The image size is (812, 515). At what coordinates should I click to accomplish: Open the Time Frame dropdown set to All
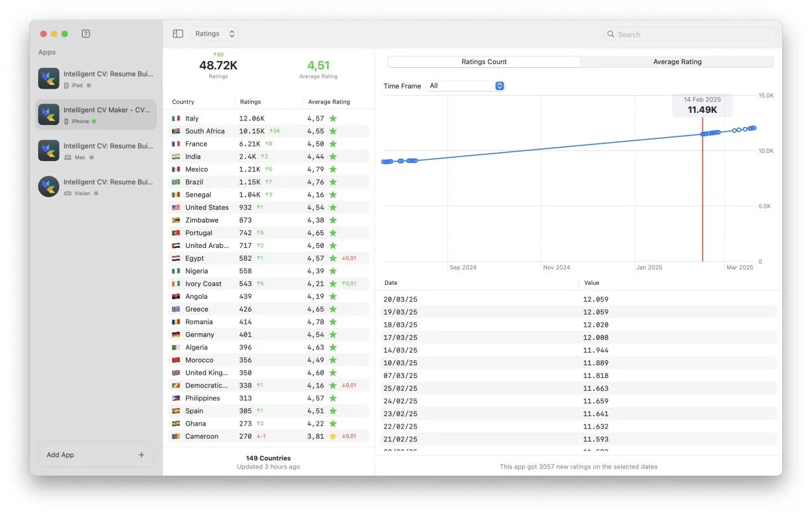(x=465, y=86)
